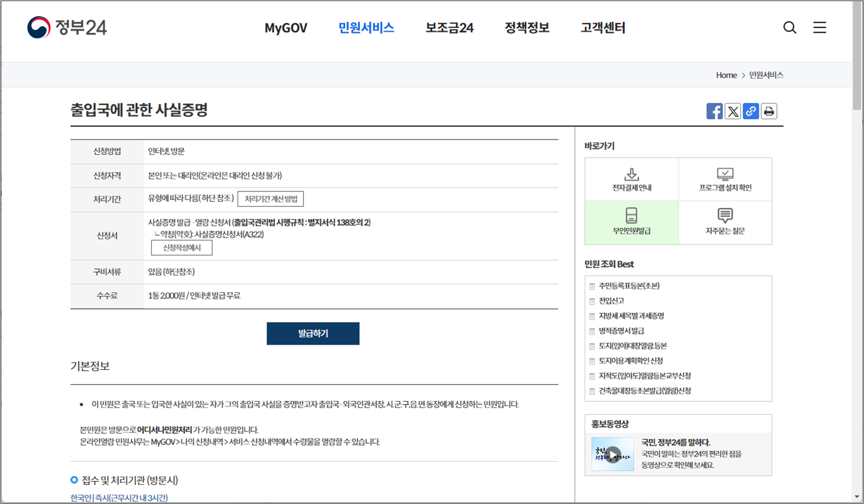Open 건축물대장등초본발급(열람)신청 link
This screenshot has height=504, width=864.
644,391
